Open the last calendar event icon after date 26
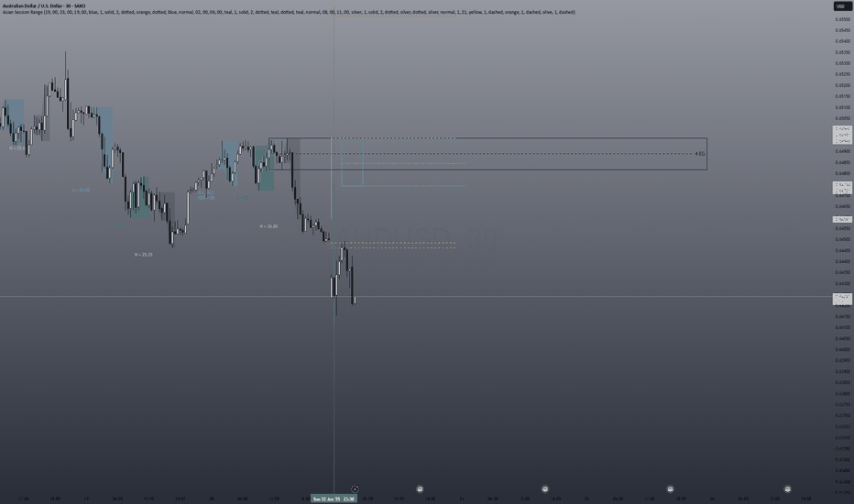Viewport: 854px width, 504px height. click(x=787, y=489)
